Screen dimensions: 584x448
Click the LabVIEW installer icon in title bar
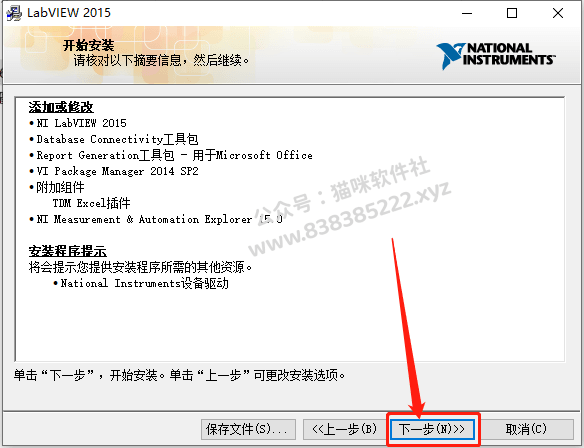(x=14, y=13)
